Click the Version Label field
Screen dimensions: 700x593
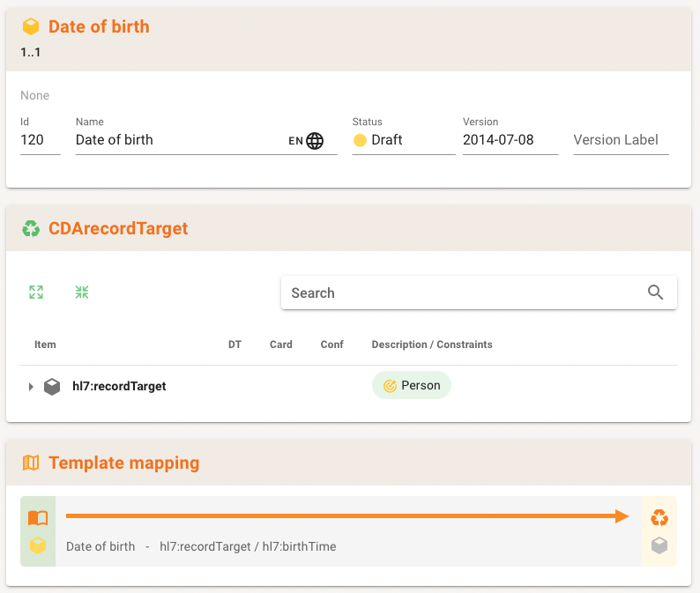[x=621, y=140]
